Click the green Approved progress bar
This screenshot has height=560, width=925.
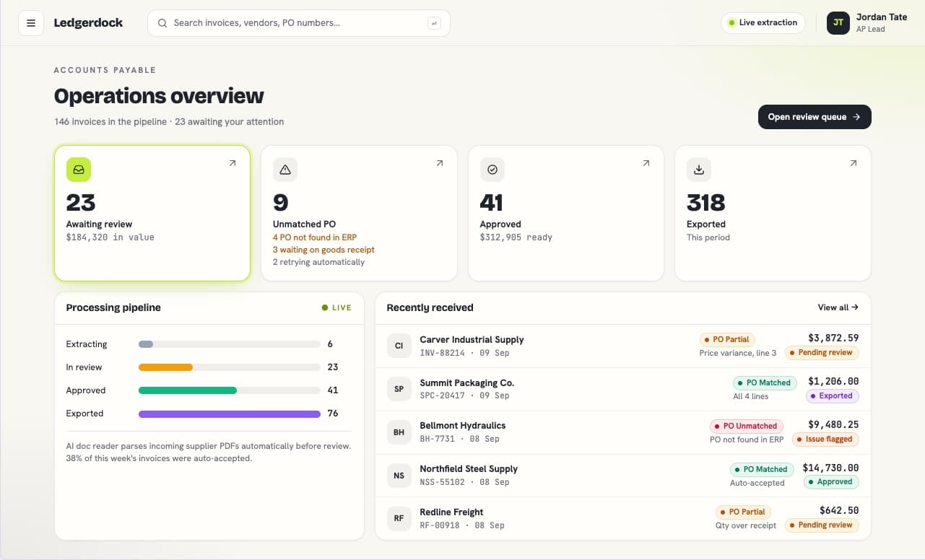[x=188, y=390]
